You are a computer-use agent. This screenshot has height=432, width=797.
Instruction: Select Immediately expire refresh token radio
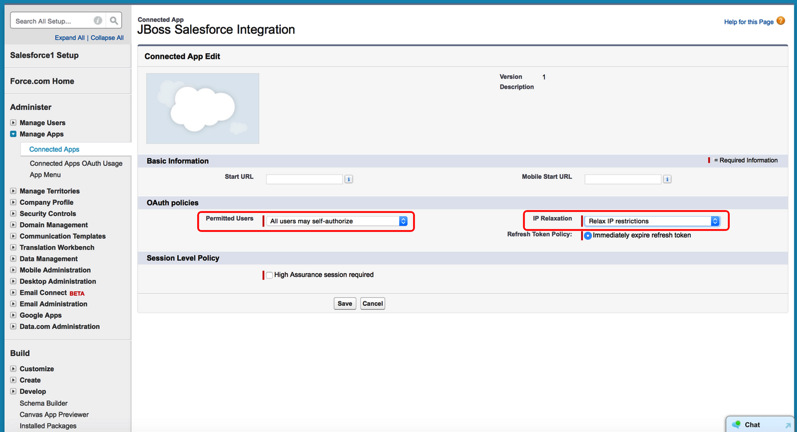click(588, 235)
